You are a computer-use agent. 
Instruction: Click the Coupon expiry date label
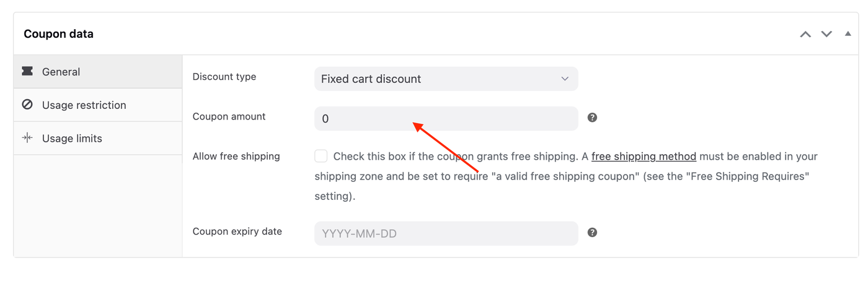[237, 231]
